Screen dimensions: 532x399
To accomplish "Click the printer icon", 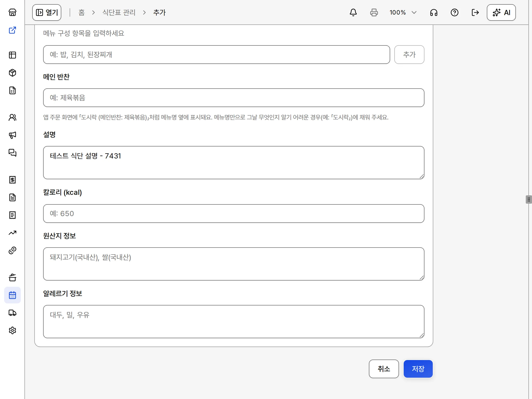I will (374, 12).
